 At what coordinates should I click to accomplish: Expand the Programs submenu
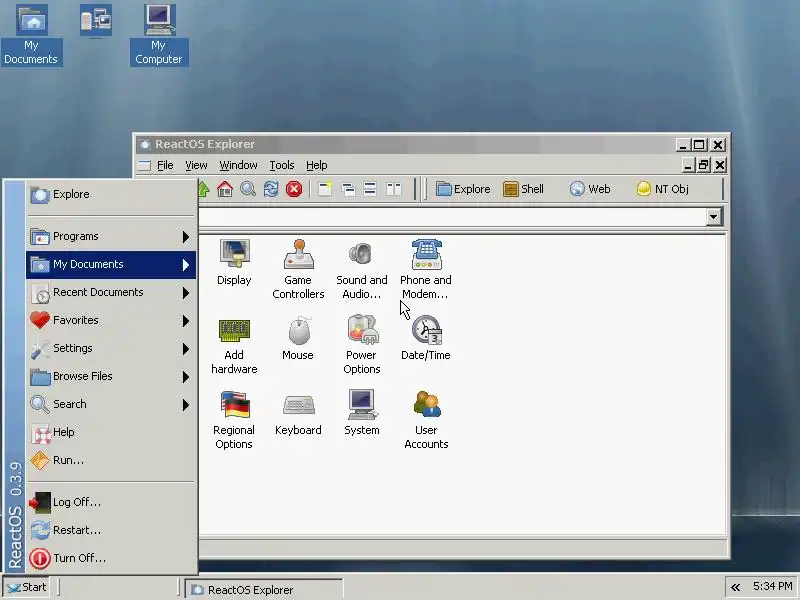coord(111,236)
